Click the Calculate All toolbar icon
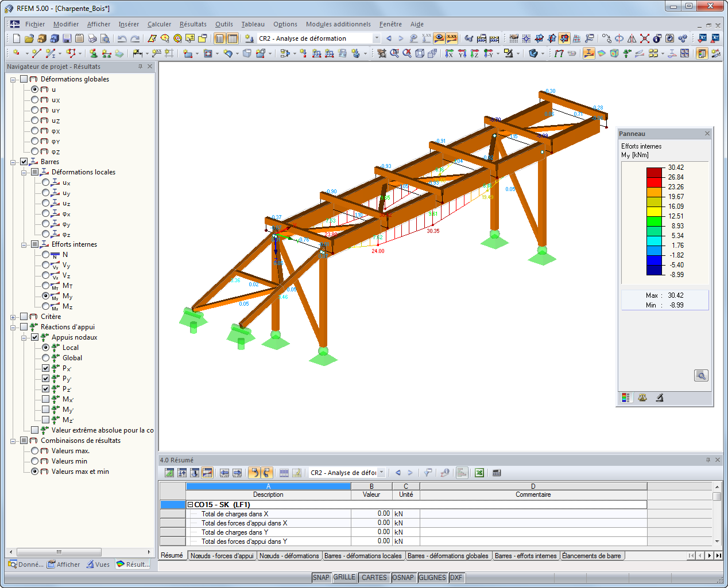This screenshot has width=728, height=588. point(494,38)
